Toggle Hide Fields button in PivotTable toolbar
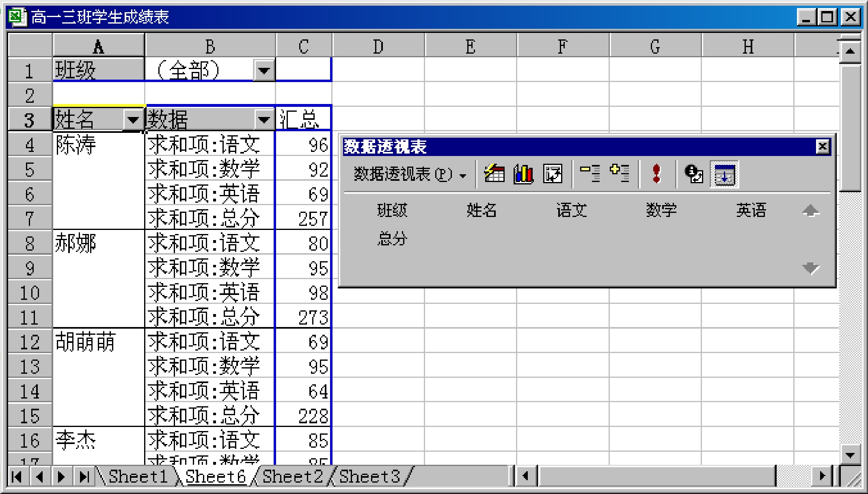 724,174
